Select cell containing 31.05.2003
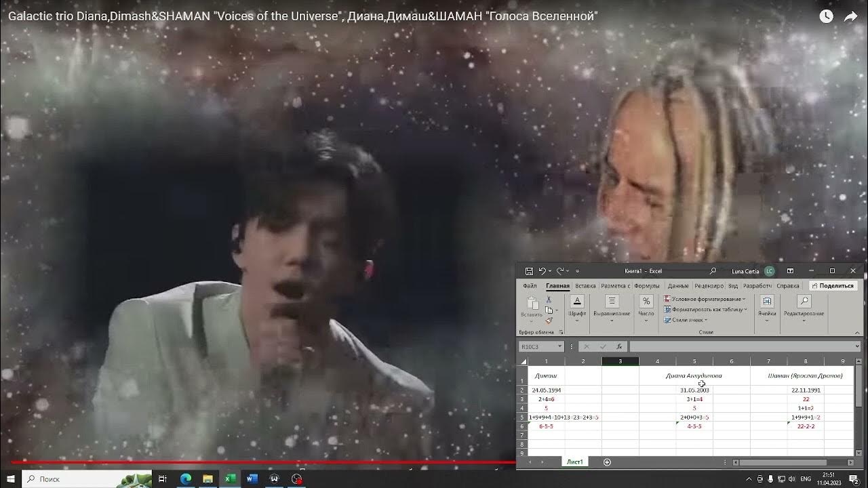Viewport: 868px width, 488px height. click(694, 390)
